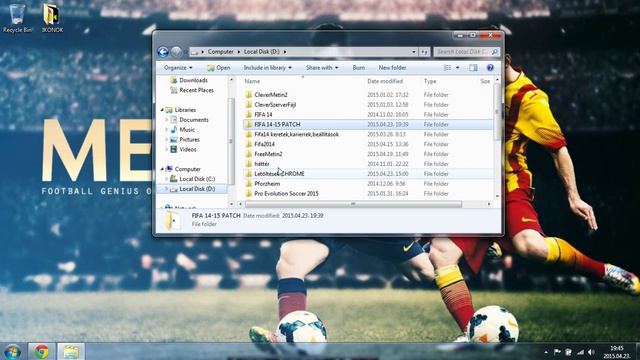Open the Organize menu

178,68
